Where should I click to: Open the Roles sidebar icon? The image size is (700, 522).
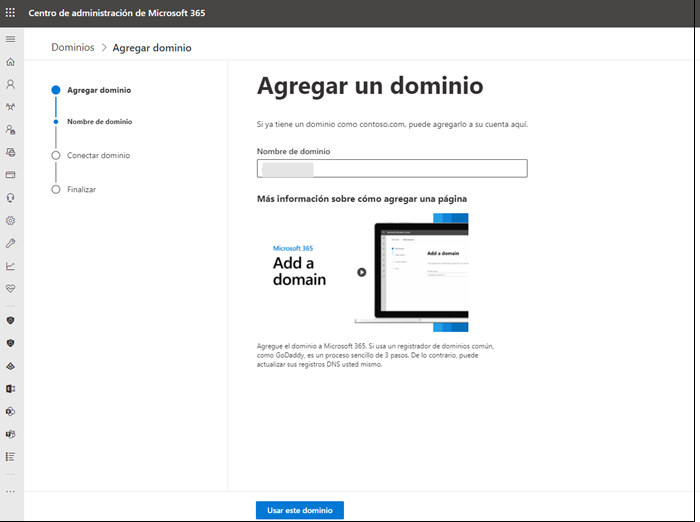click(x=10, y=129)
